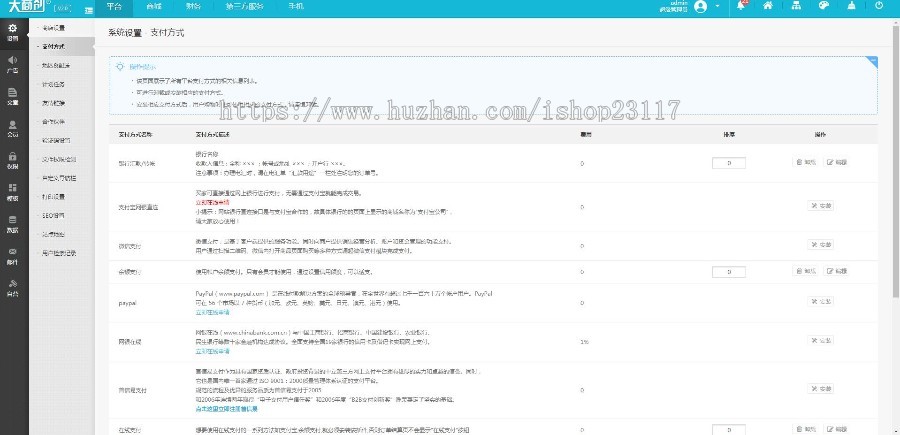Screen dimensions: 900x435
Task: Click the page's vertical scrollbar
Action: tap(896, 161)
